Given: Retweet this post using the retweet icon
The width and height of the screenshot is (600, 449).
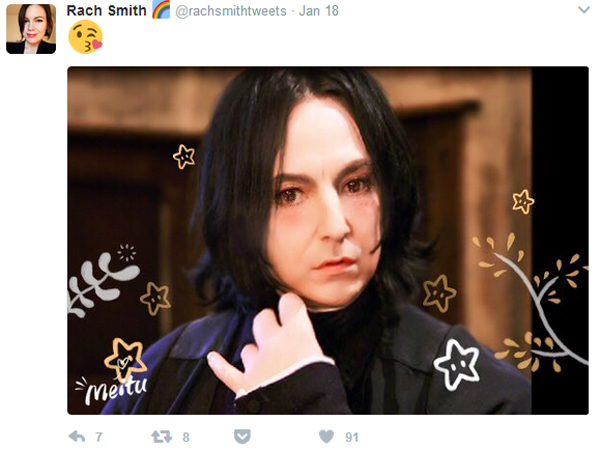Looking at the screenshot, I should [161, 436].
